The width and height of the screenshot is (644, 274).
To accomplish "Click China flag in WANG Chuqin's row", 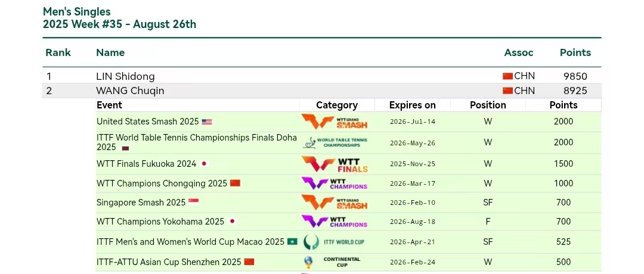I will [507, 91].
